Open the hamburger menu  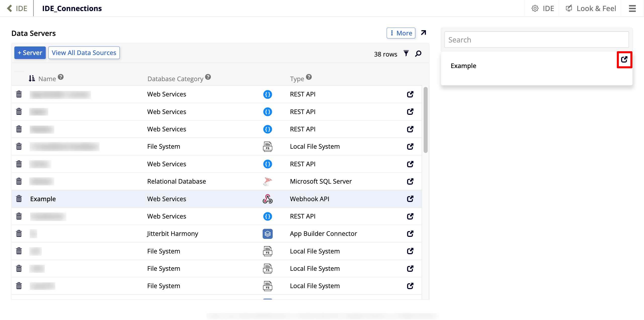click(632, 9)
